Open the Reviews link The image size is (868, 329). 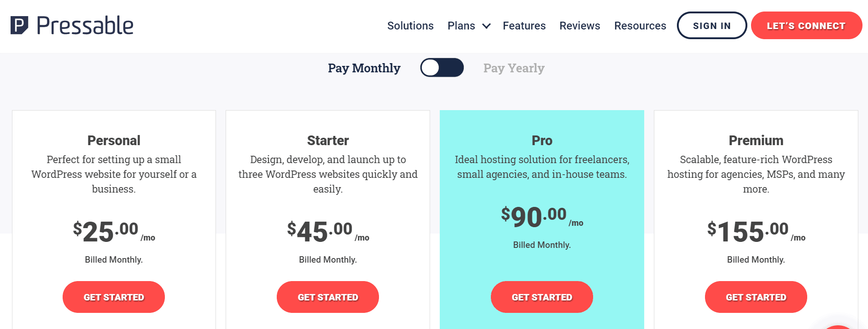click(580, 26)
